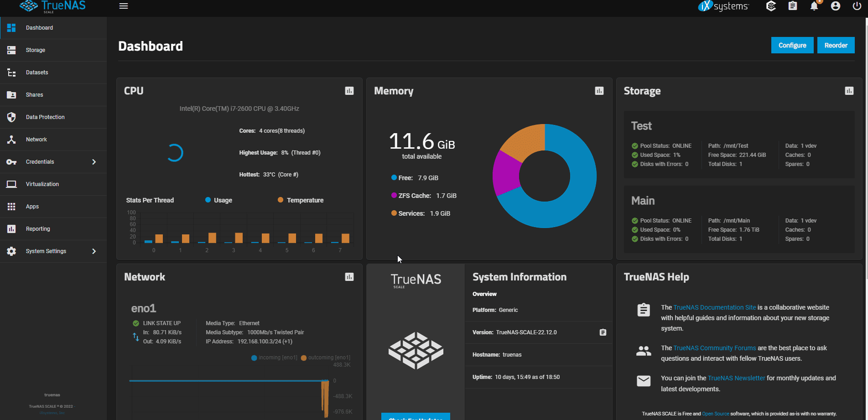Open Network reports chart icon
The width and height of the screenshot is (868, 420).
click(x=349, y=277)
